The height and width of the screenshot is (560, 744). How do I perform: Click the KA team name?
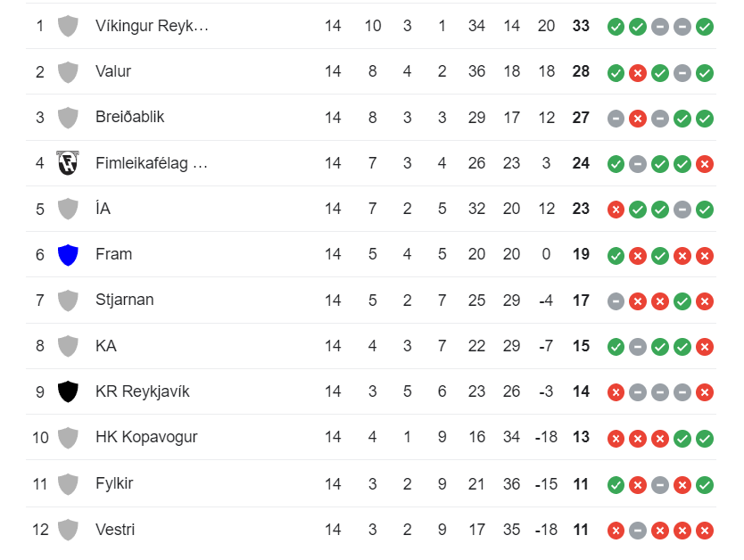105,346
